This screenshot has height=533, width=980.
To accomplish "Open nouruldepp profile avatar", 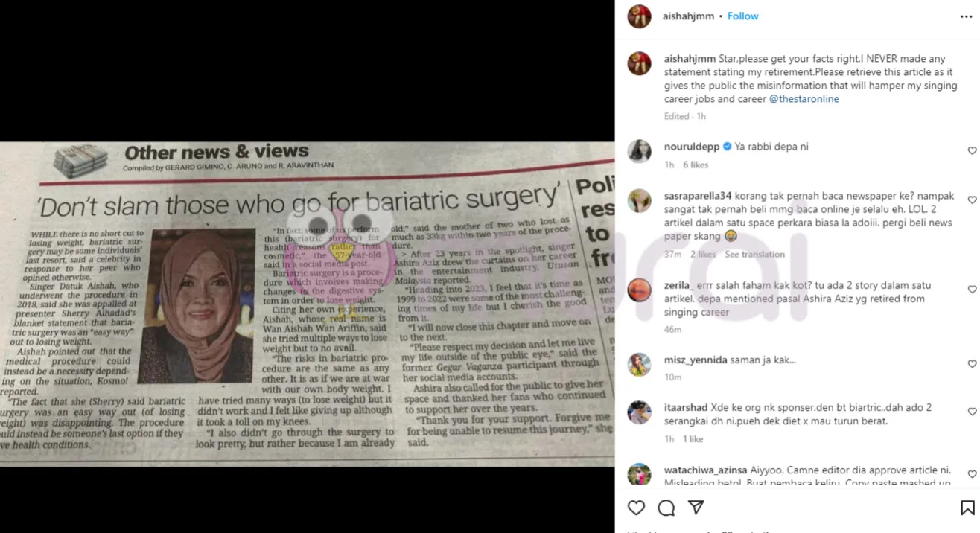I will 639,151.
